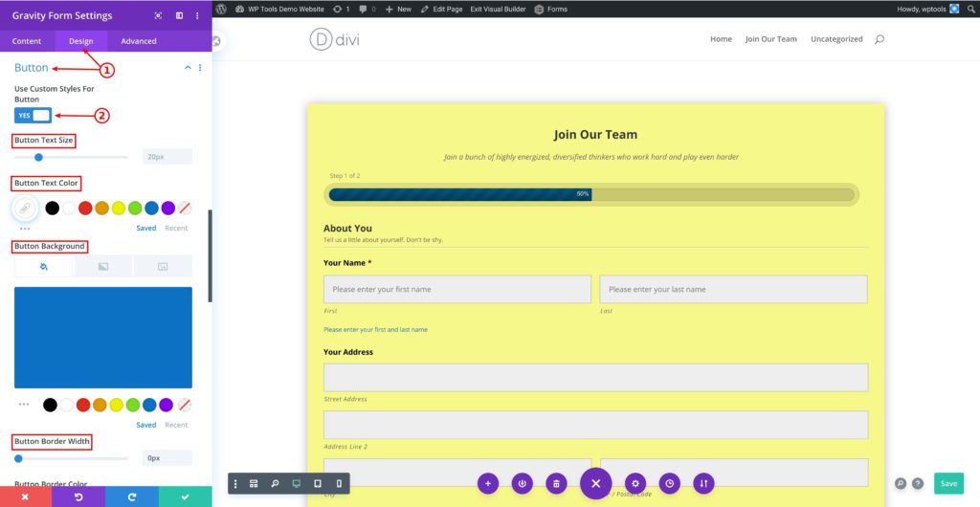This screenshot has width=980, height=507.
Task: Click the builder help question mark icon
Action: click(918, 483)
